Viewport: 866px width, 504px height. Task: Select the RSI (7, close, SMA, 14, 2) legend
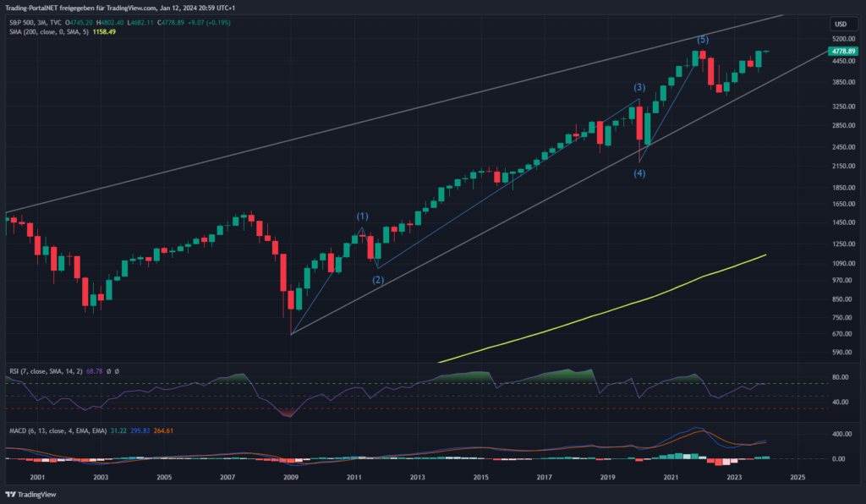[x=46, y=371]
